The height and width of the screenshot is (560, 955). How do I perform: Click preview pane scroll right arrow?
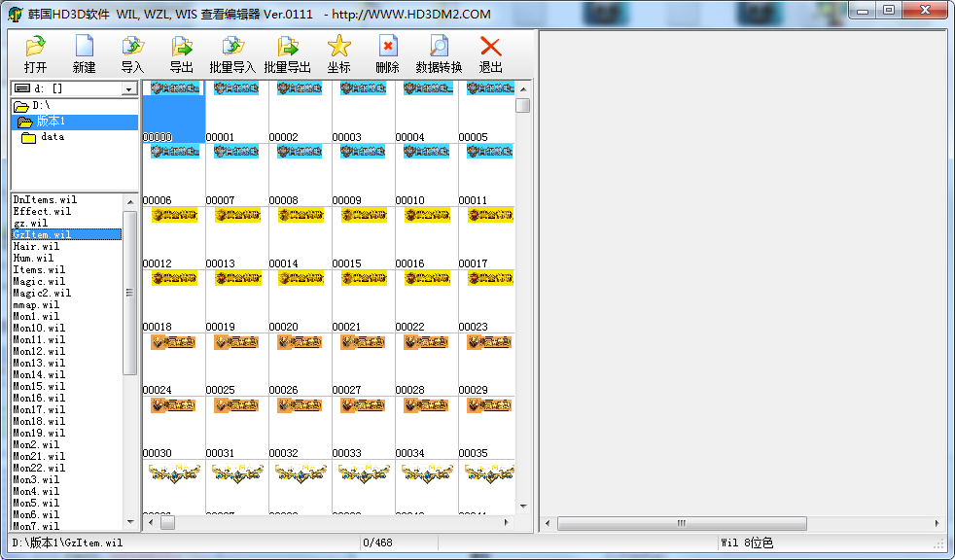[937, 523]
